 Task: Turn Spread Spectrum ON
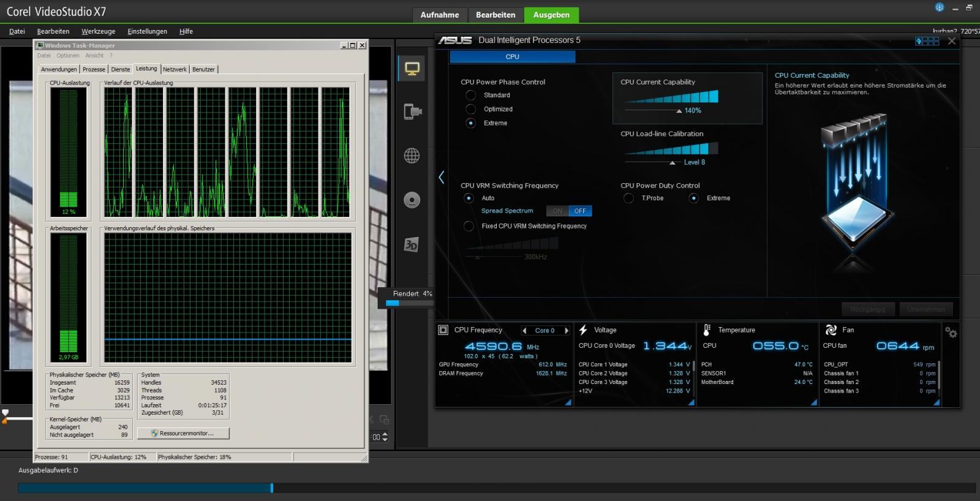tap(557, 211)
